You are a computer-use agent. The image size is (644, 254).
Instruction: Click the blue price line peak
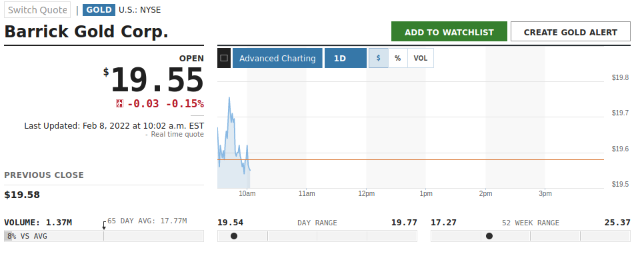(229, 98)
